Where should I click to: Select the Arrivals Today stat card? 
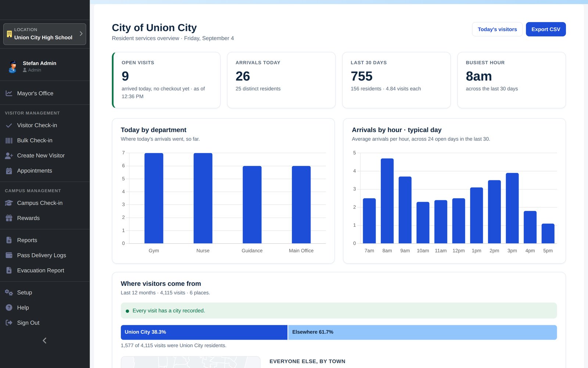281,80
